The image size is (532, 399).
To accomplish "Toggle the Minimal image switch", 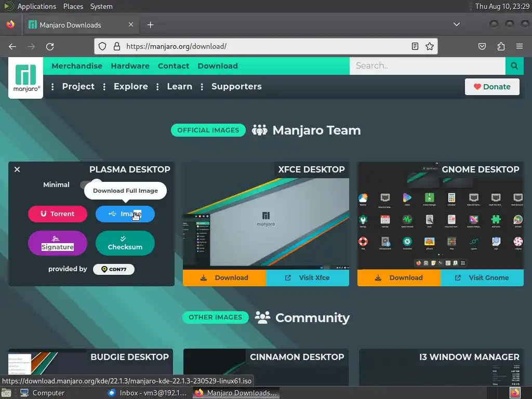I will click(x=90, y=184).
